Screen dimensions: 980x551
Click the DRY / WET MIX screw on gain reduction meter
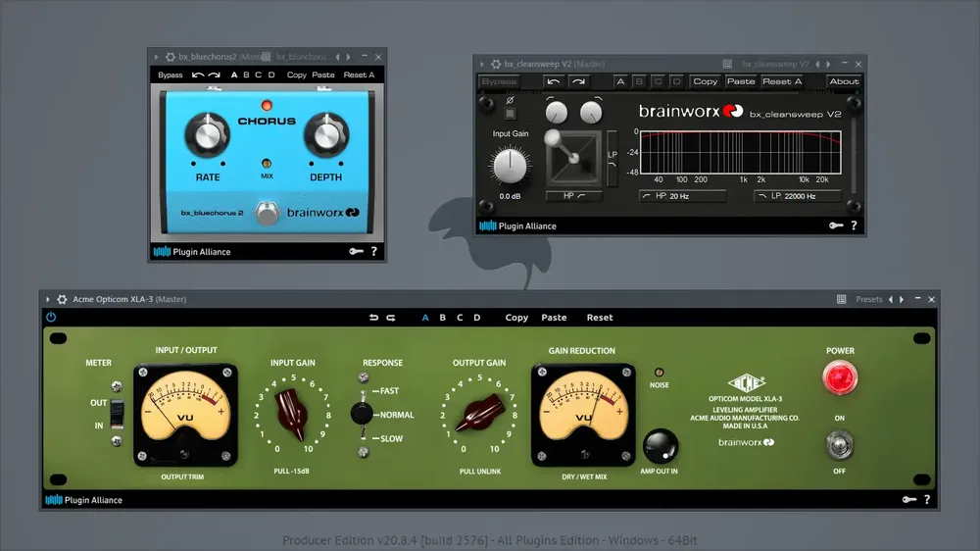point(584,455)
